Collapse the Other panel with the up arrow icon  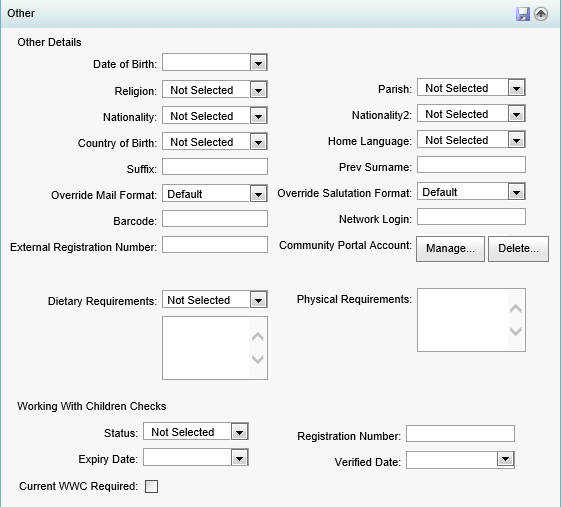[x=541, y=14]
